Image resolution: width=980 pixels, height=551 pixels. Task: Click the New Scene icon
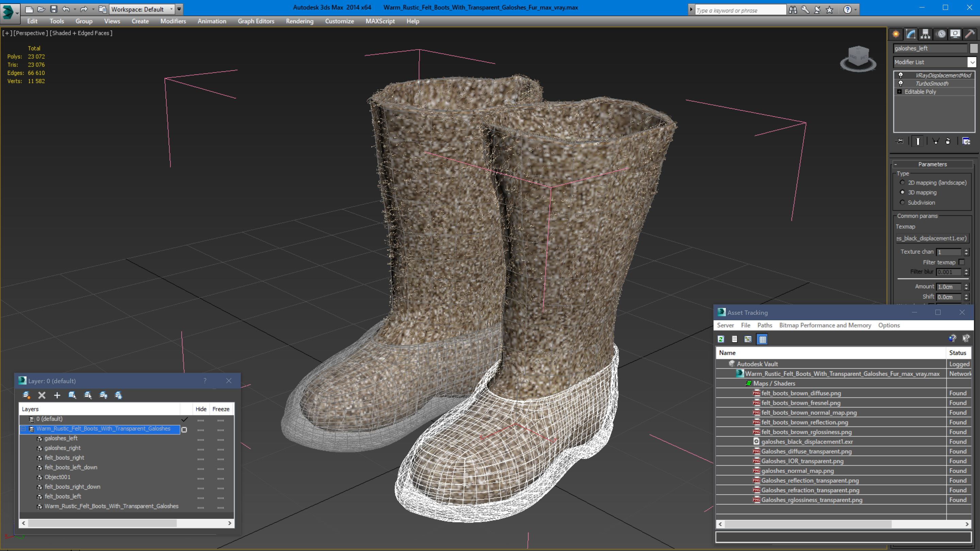pyautogui.click(x=29, y=9)
